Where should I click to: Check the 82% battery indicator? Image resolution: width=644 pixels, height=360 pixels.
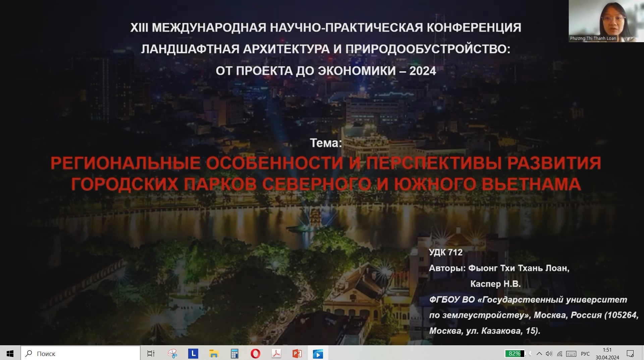[515, 353]
